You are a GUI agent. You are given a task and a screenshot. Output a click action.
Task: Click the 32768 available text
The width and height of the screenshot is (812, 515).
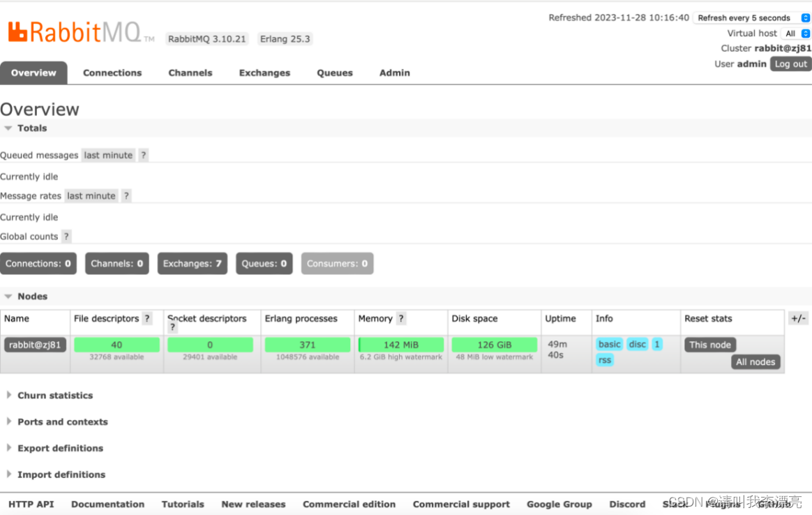(x=116, y=357)
